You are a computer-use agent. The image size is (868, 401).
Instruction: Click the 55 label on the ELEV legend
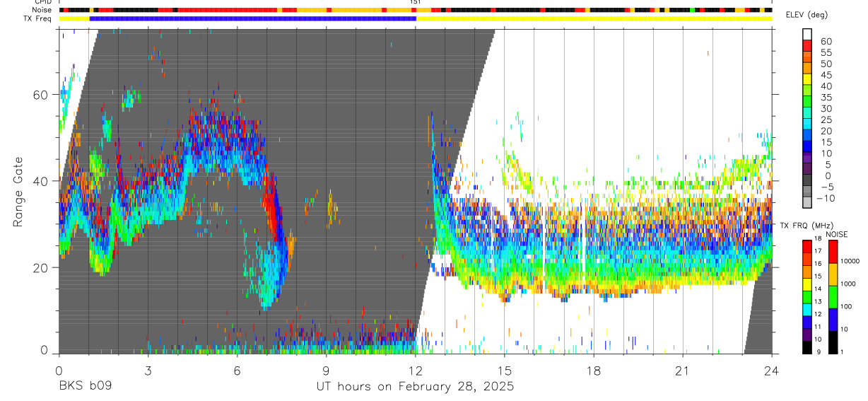coord(826,53)
